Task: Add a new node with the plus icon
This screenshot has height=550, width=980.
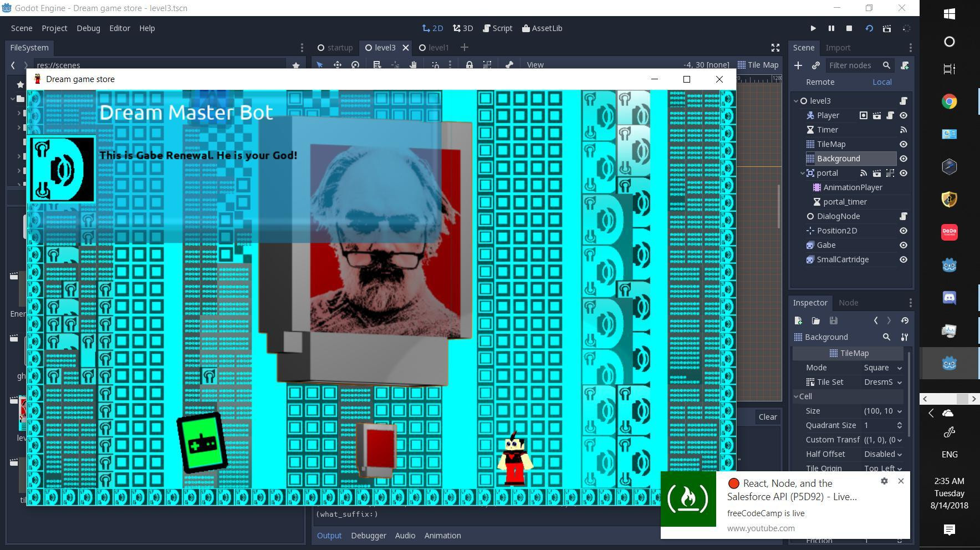Action: [x=798, y=65]
